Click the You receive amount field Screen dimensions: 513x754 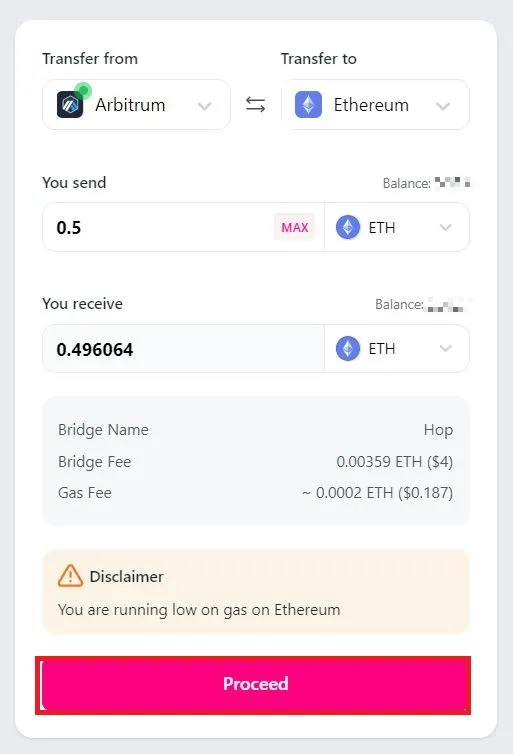(x=183, y=349)
